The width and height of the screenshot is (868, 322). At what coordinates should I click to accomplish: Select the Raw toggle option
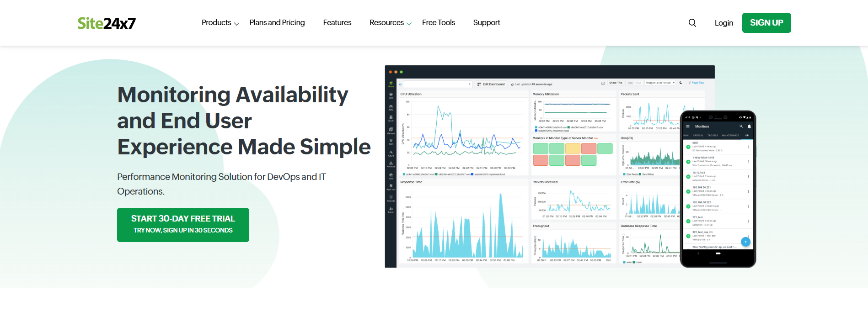click(x=630, y=83)
